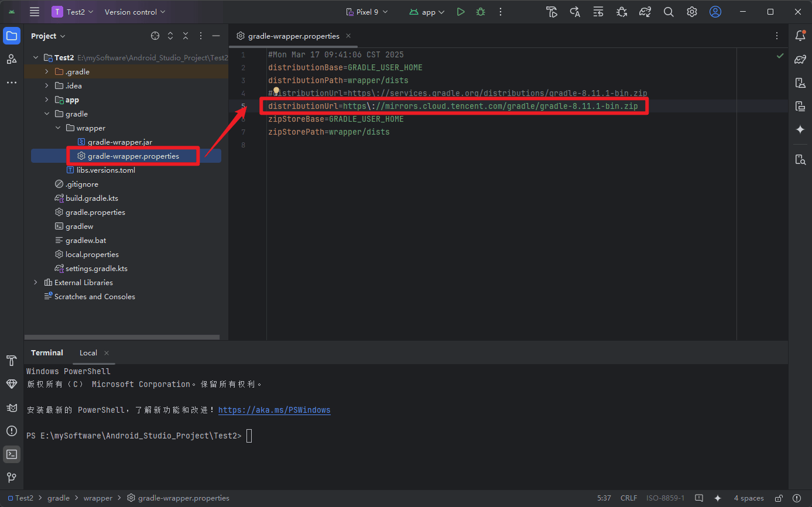
Task: Click the Debug app bug icon
Action: (481, 12)
